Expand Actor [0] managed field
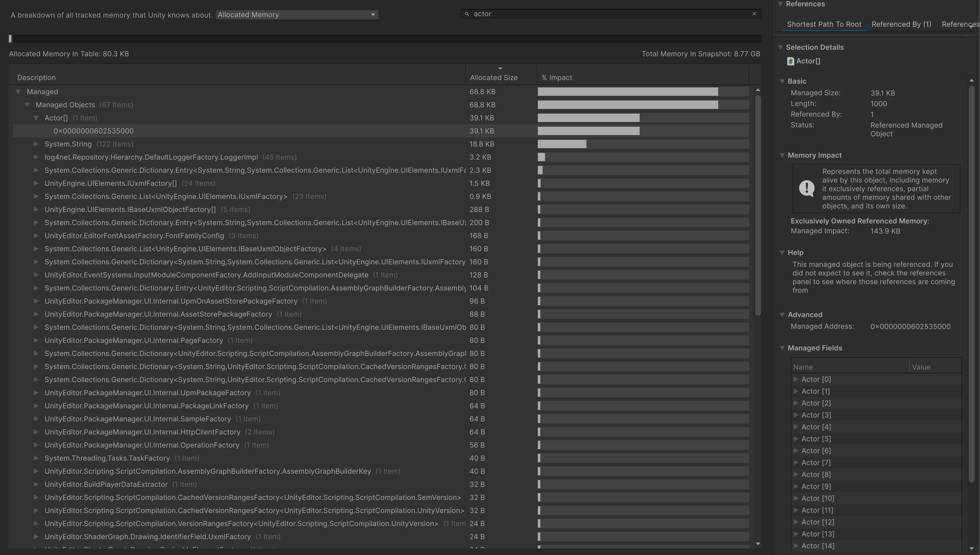The width and height of the screenshot is (980, 555). pos(796,379)
